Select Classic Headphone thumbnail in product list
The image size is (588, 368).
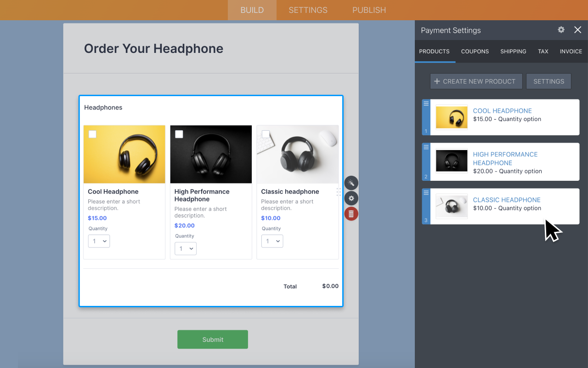coord(452,206)
